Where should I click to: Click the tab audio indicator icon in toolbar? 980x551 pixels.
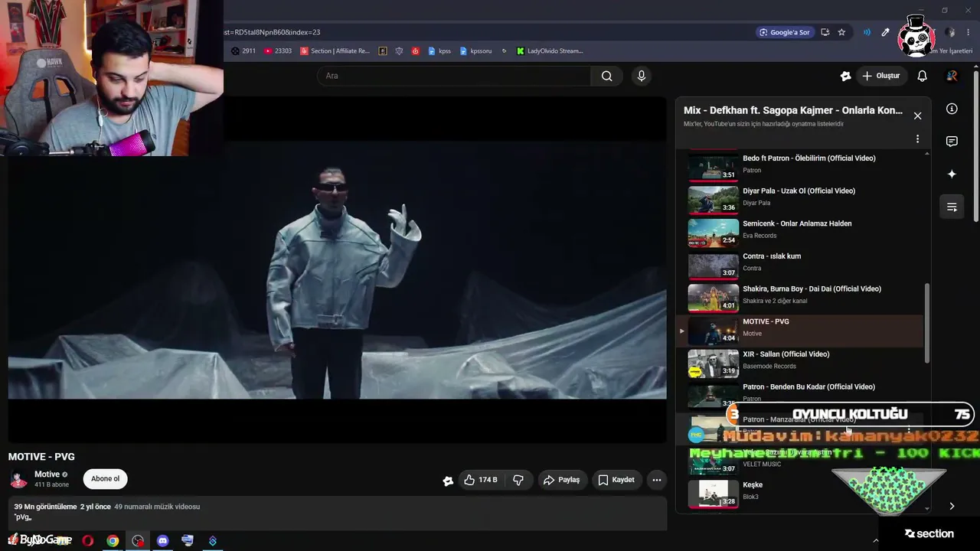click(x=867, y=32)
